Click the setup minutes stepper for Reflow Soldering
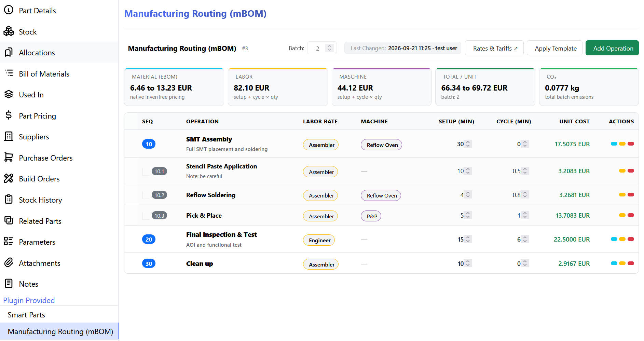 click(x=468, y=195)
